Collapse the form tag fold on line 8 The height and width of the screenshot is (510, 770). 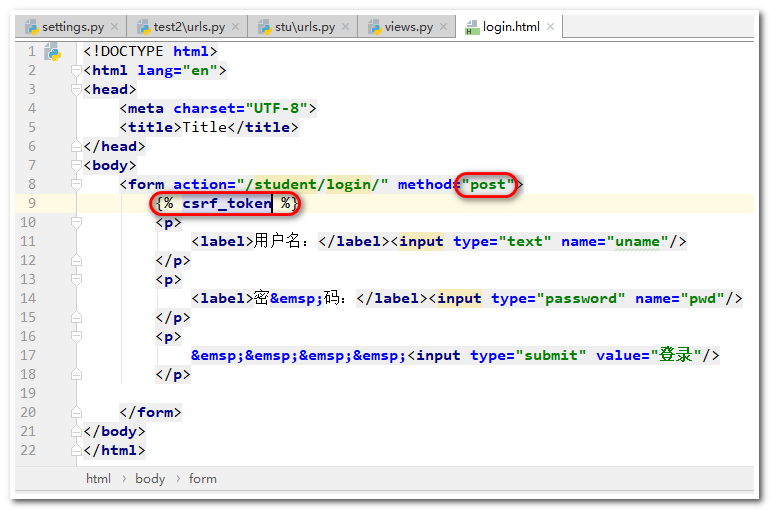tap(76, 185)
